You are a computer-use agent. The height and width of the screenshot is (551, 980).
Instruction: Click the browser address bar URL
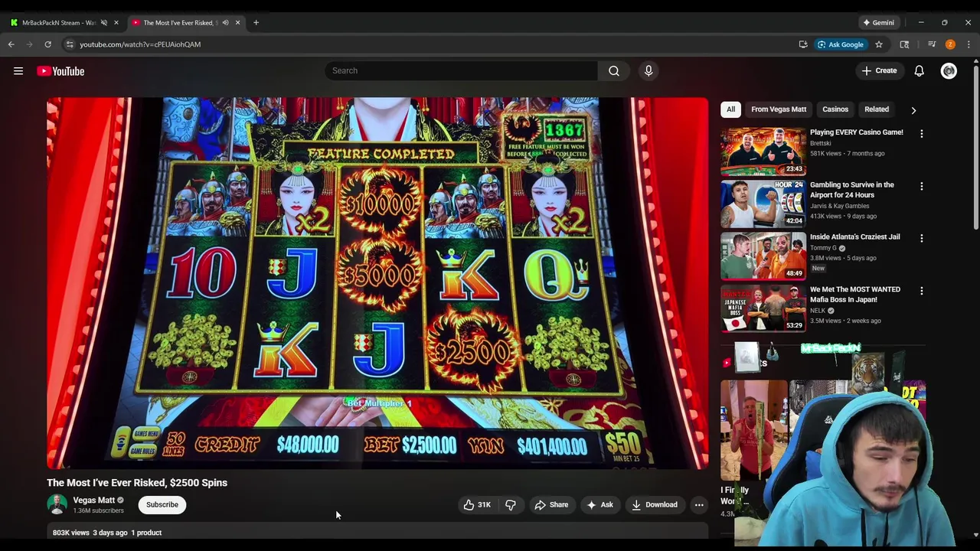pos(140,44)
